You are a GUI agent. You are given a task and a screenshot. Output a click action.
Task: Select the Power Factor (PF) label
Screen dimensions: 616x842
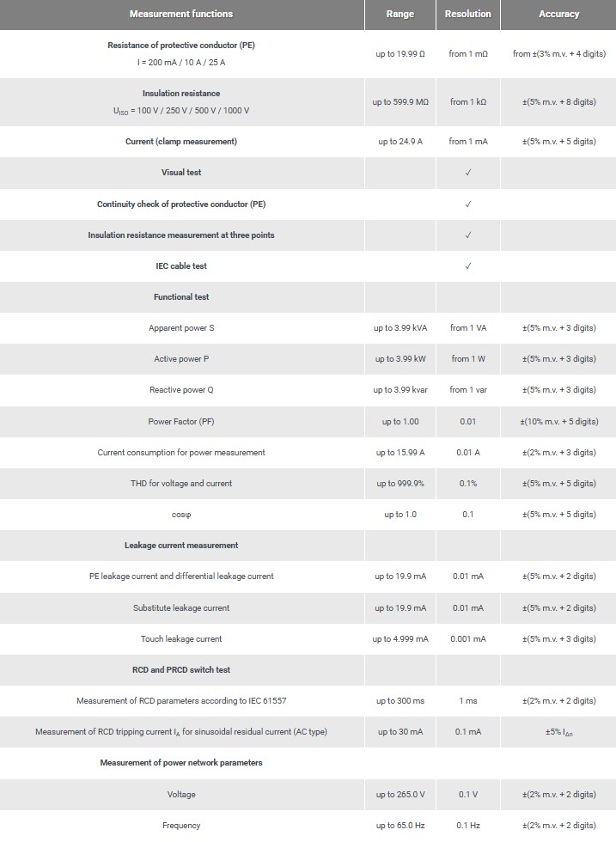click(181, 421)
